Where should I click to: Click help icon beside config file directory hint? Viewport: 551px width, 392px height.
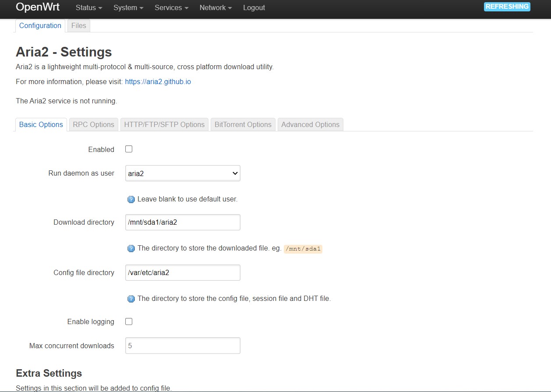131,299
